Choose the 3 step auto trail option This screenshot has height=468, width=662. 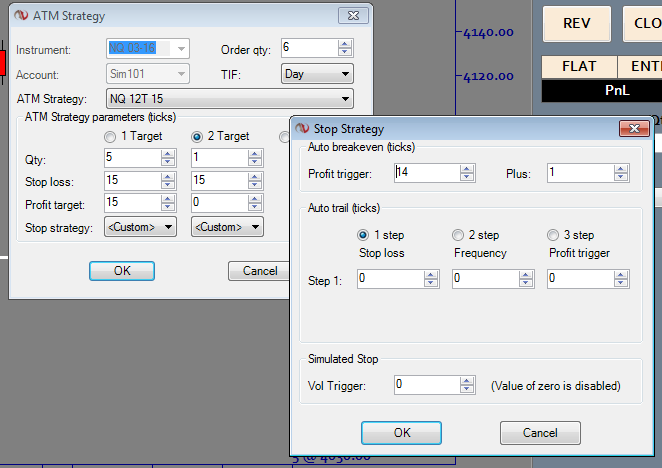pos(553,235)
